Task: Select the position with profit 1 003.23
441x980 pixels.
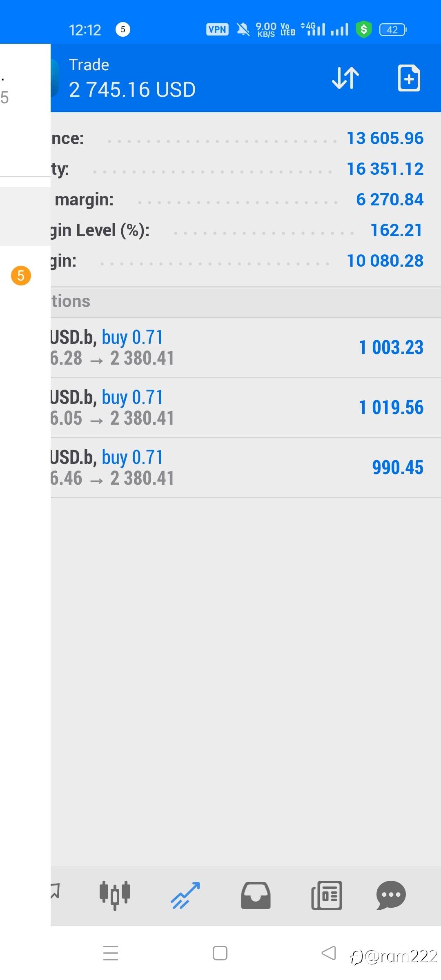Action: pyautogui.click(x=245, y=347)
